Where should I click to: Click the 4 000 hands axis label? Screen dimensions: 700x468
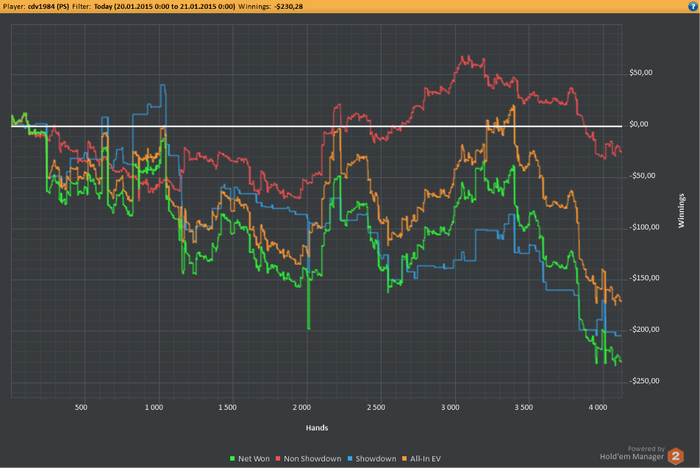[598, 407]
